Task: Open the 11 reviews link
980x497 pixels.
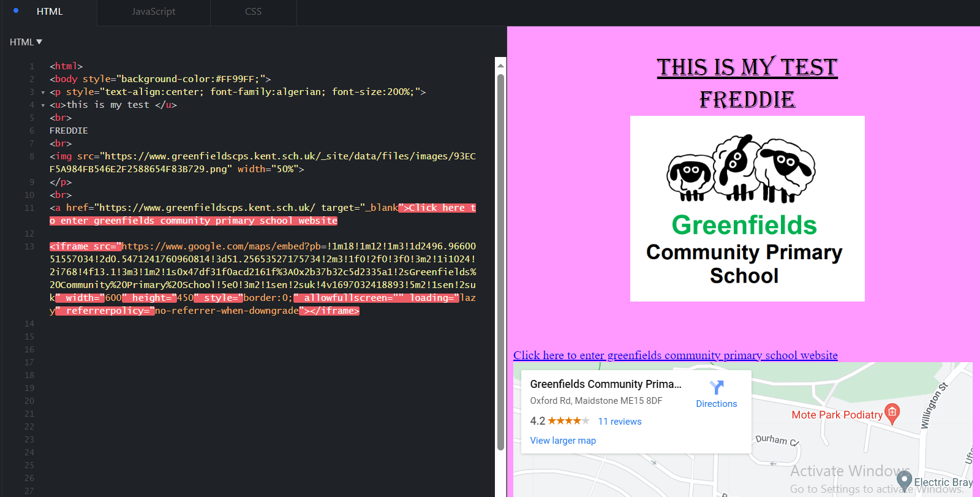Action: pyautogui.click(x=619, y=422)
